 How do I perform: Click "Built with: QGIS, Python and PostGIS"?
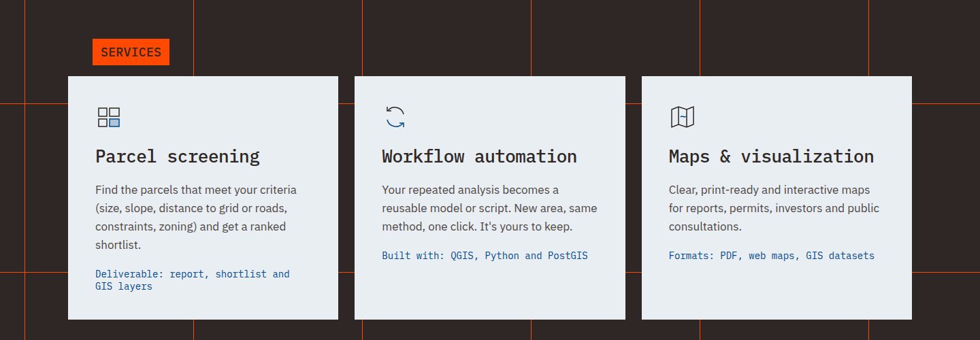485,256
